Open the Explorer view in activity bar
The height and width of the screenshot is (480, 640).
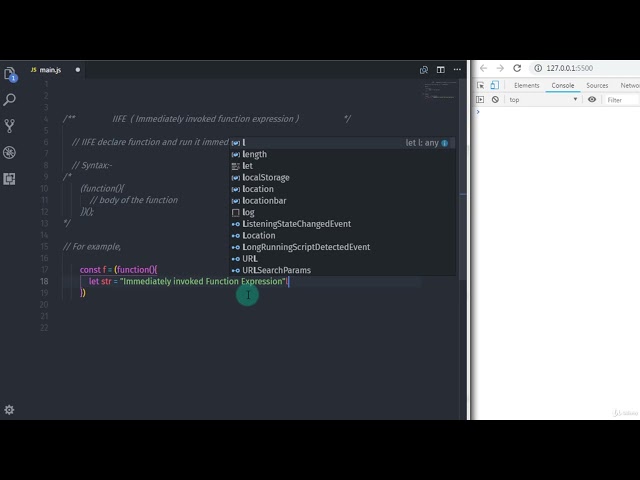[10, 74]
